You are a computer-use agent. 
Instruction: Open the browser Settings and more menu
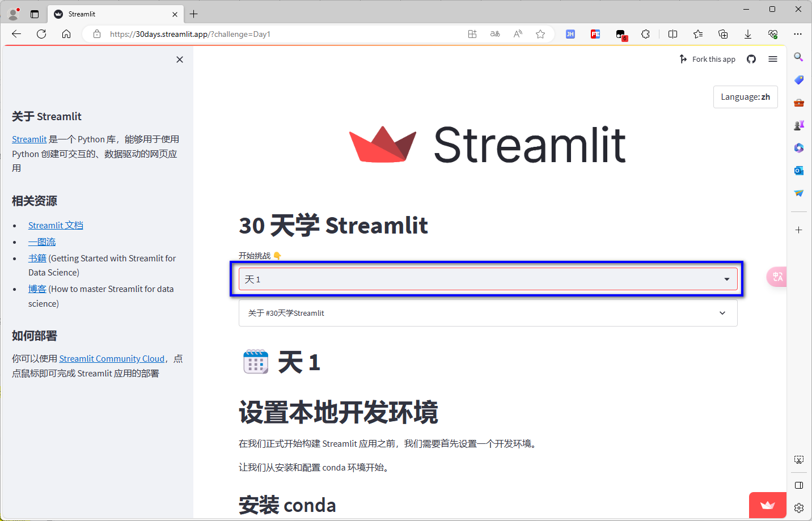(x=798, y=34)
